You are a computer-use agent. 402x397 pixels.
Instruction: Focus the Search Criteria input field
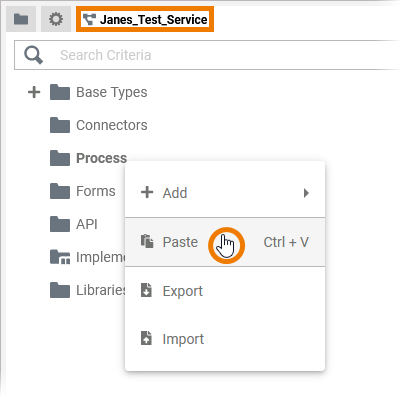207,55
